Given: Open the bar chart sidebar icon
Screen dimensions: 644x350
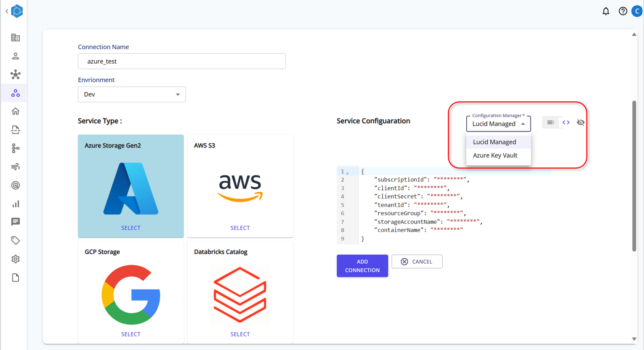Looking at the screenshot, I should point(16,204).
